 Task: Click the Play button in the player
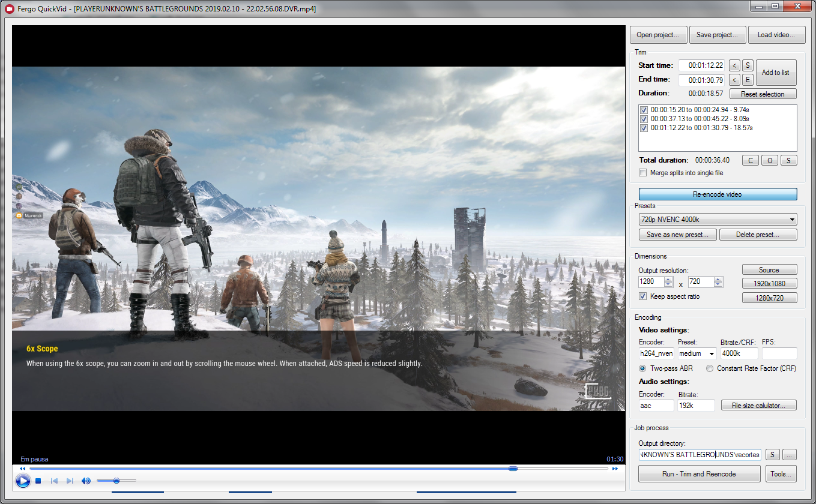[23, 481]
